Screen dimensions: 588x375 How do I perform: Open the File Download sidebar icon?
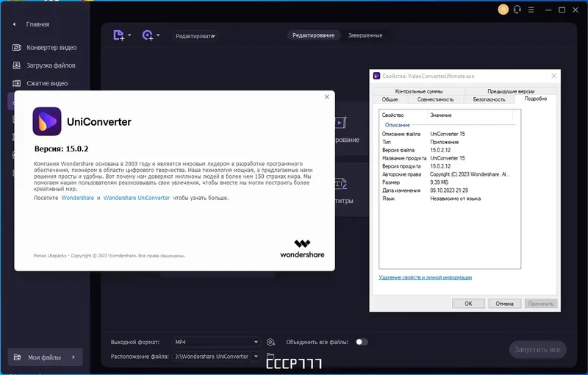click(x=16, y=65)
